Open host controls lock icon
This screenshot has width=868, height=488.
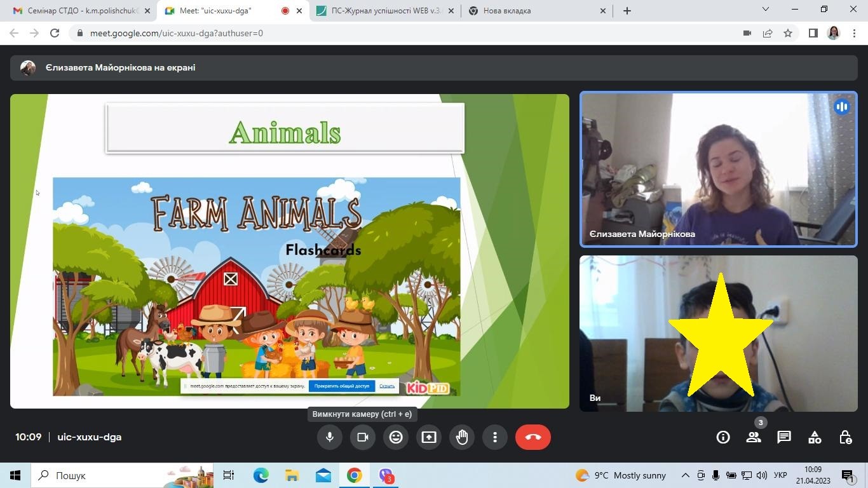[x=845, y=437]
